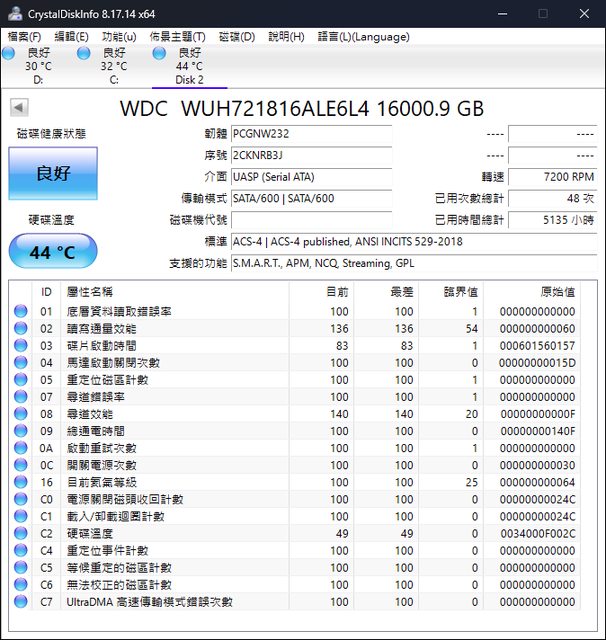Viewport: 606px width, 640px height.
Task: Open the 檔案(F) menu
Action: [x=25, y=37]
